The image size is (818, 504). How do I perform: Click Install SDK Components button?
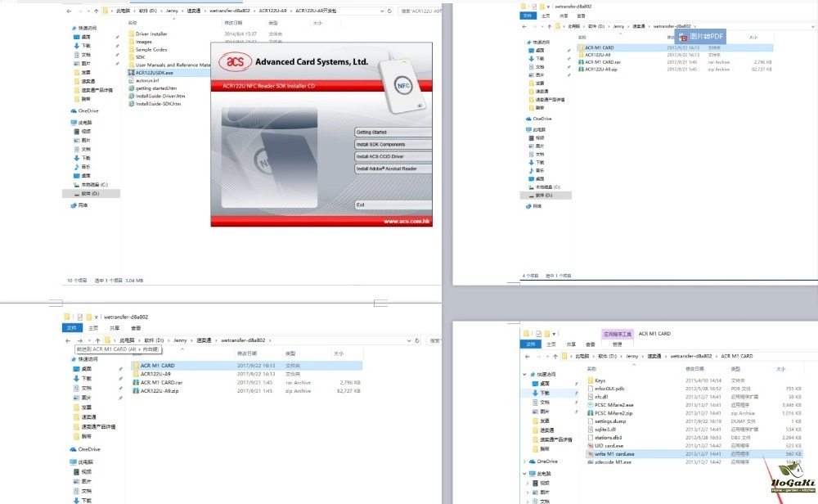pyautogui.click(x=393, y=144)
